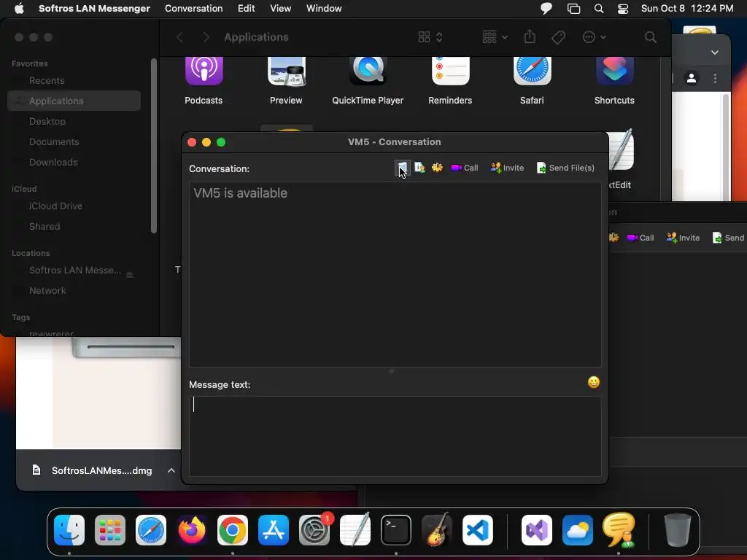Click Finder Tags button
747x560 pixels.
pyautogui.click(x=558, y=37)
